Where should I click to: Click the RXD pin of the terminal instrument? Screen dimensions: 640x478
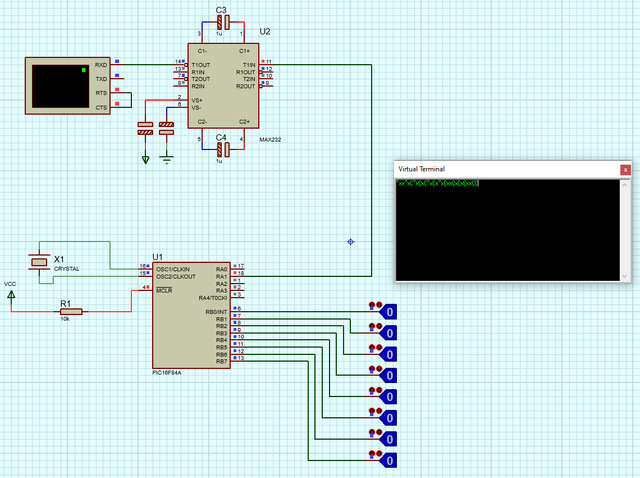coord(117,64)
